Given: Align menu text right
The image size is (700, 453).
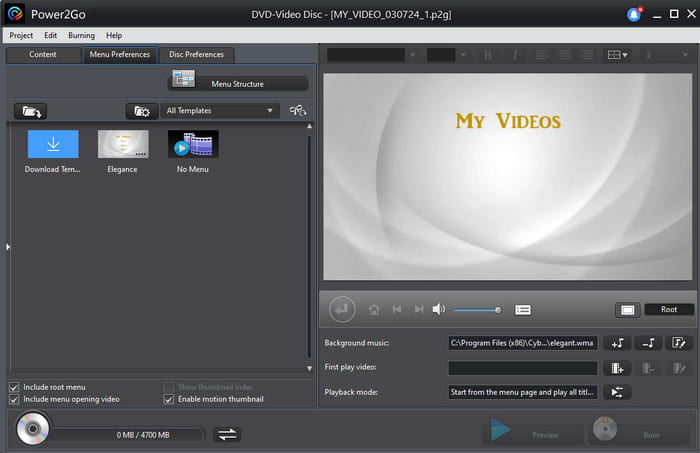Looking at the screenshot, I should tap(587, 55).
